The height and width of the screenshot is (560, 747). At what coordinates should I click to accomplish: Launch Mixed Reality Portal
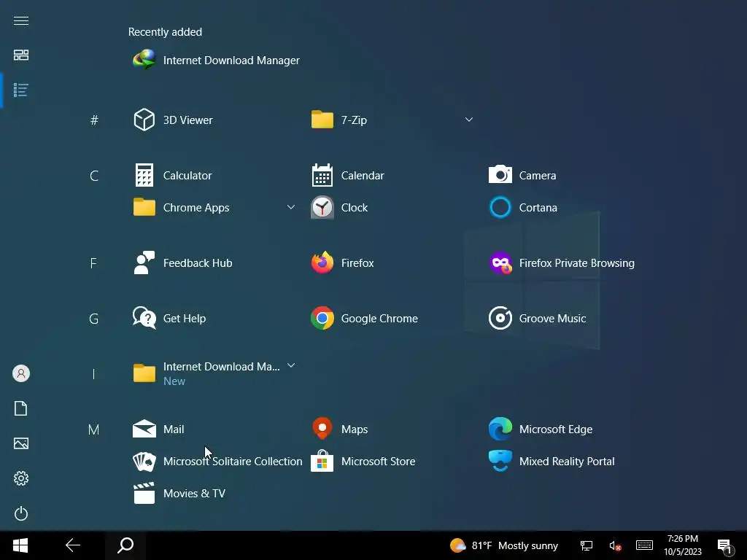(x=551, y=462)
